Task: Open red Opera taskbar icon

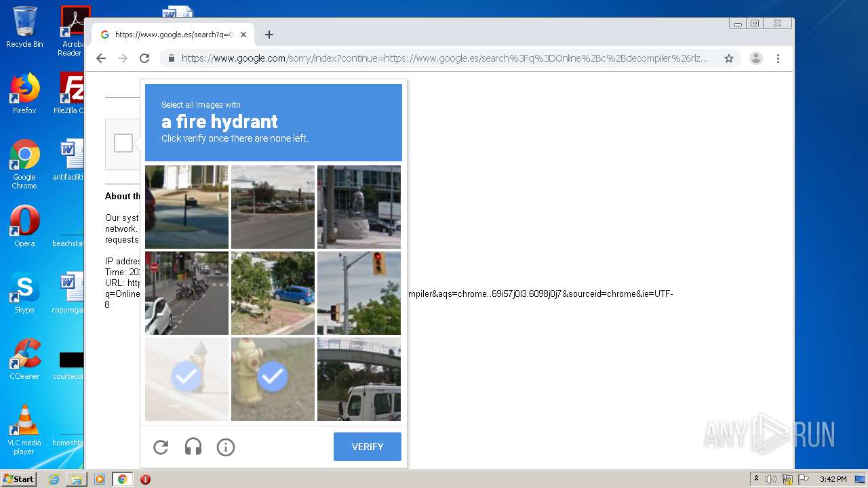Action: (145, 479)
